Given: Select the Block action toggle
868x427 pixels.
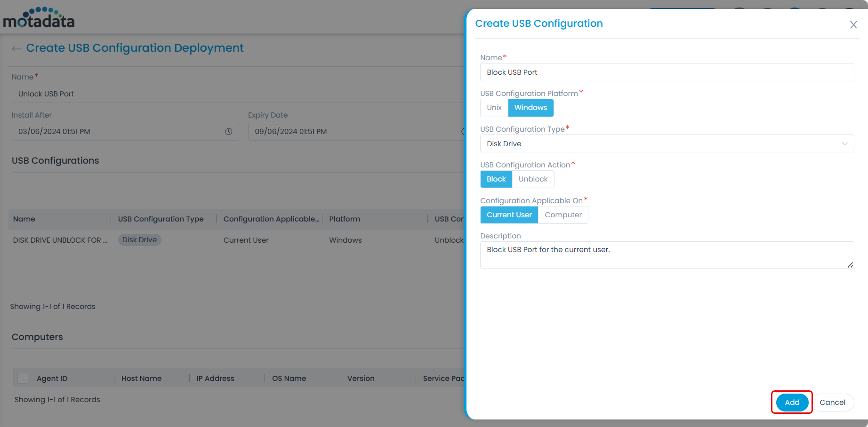Looking at the screenshot, I should pos(496,179).
